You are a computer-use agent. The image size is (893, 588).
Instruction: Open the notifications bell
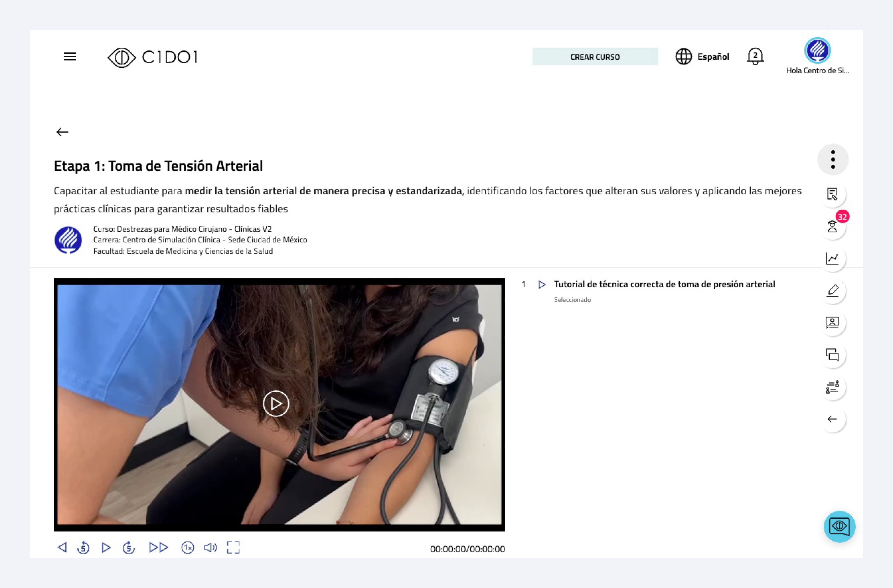click(755, 57)
